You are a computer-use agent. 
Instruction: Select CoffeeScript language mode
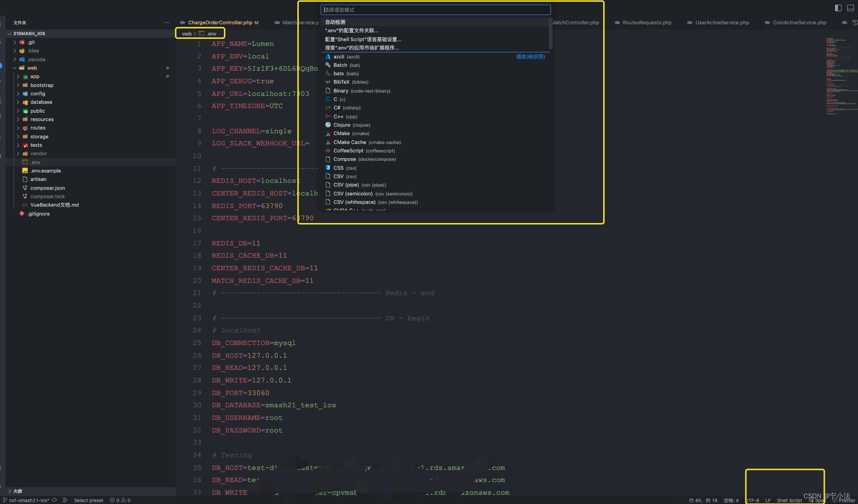click(x=435, y=151)
